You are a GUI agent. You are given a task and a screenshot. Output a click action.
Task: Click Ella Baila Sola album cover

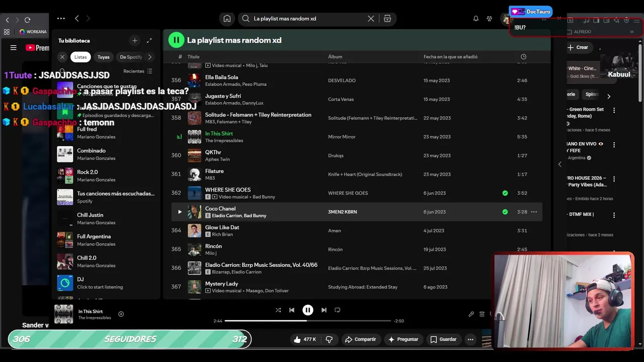194,80
